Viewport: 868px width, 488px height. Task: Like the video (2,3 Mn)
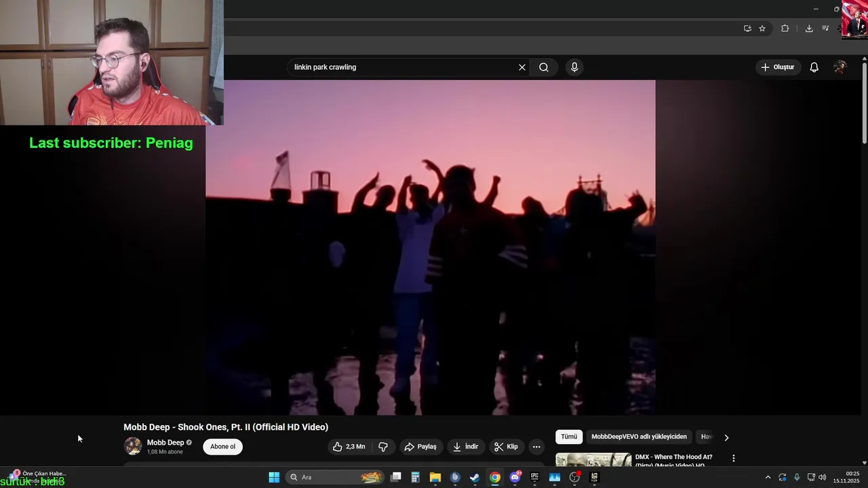[x=349, y=447]
